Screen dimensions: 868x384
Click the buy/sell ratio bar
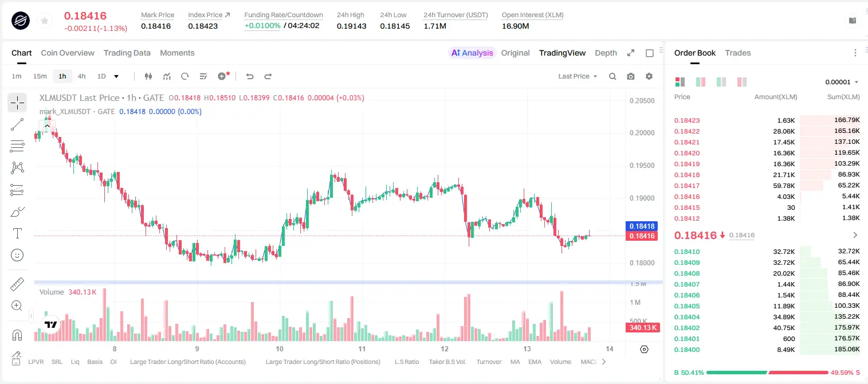coord(767,373)
